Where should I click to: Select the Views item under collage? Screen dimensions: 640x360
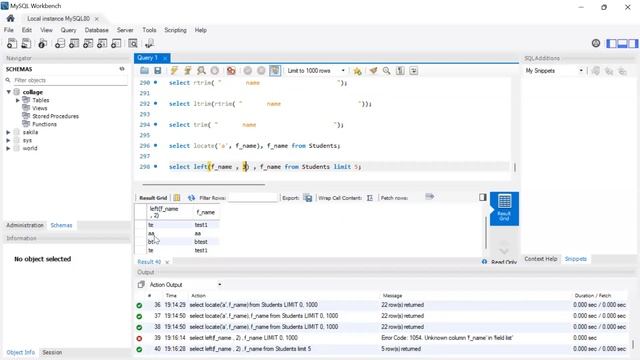(40, 108)
